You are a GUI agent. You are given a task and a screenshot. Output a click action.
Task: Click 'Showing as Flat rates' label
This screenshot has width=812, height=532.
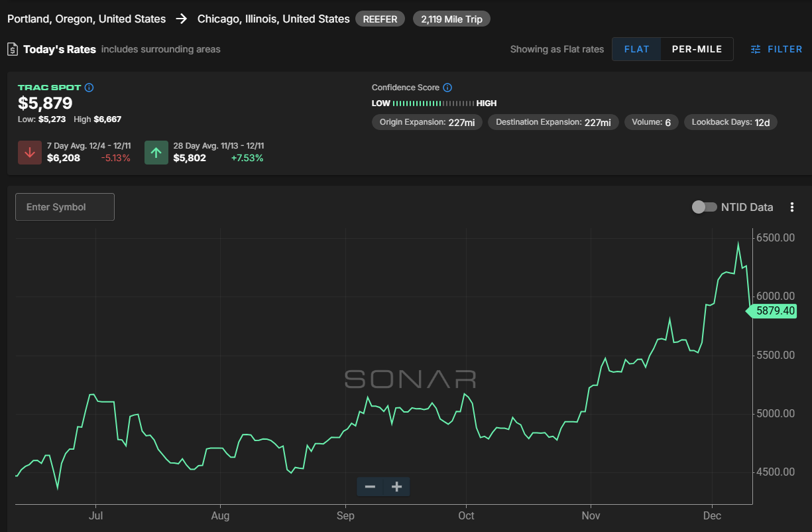(557, 49)
